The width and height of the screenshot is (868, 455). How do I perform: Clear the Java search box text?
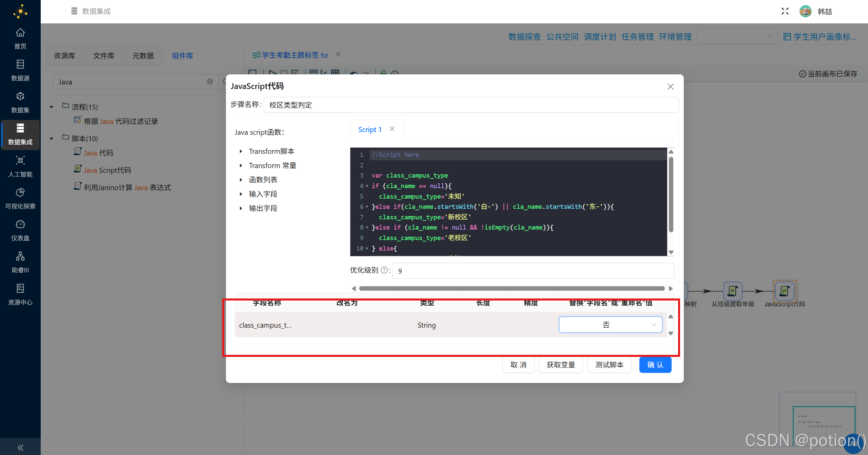click(x=210, y=81)
